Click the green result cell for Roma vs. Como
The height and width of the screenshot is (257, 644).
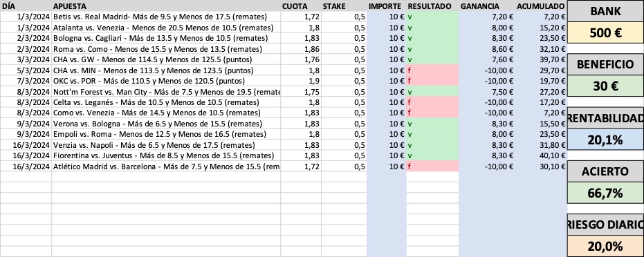pyautogui.click(x=432, y=49)
